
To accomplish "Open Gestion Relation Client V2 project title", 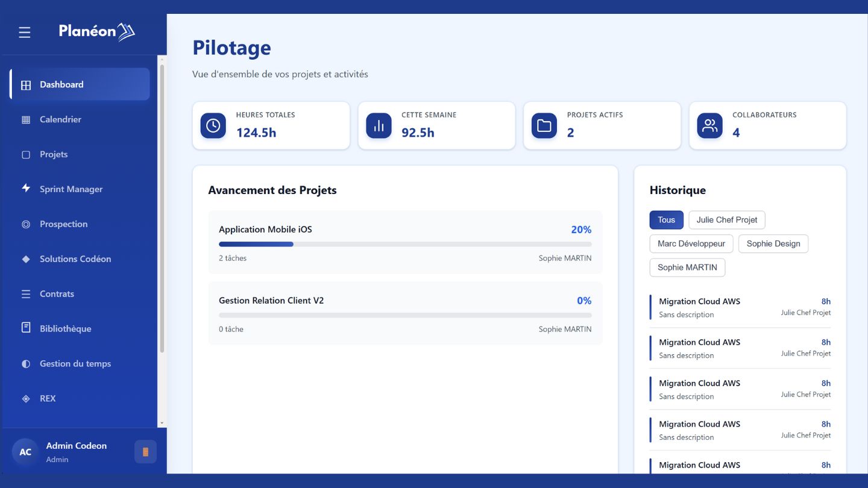I will [x=271, y=301].
